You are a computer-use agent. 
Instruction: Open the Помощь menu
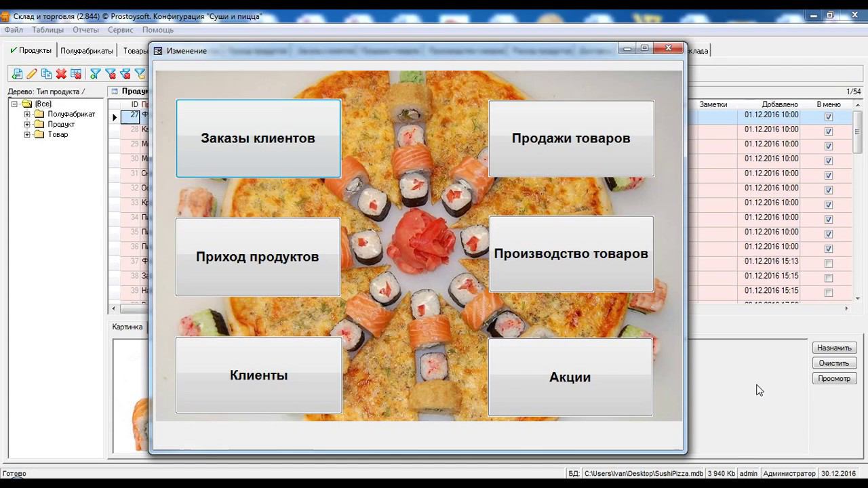click(x=158, y=30)
